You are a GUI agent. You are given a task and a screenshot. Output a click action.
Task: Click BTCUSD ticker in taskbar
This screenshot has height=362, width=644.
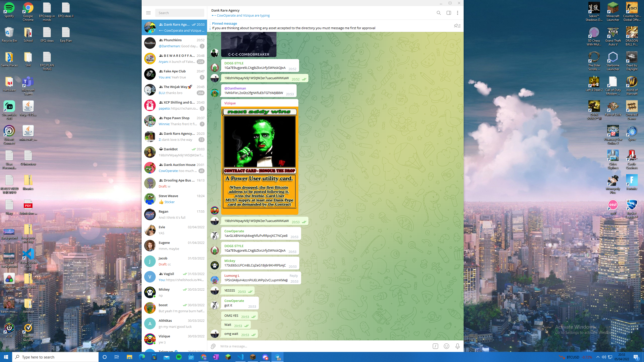pyautogui.click(x=575, y=357)
